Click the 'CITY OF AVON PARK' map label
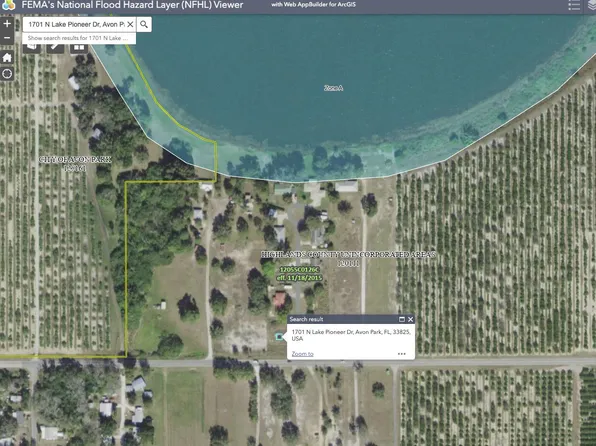 click(75, 160)
